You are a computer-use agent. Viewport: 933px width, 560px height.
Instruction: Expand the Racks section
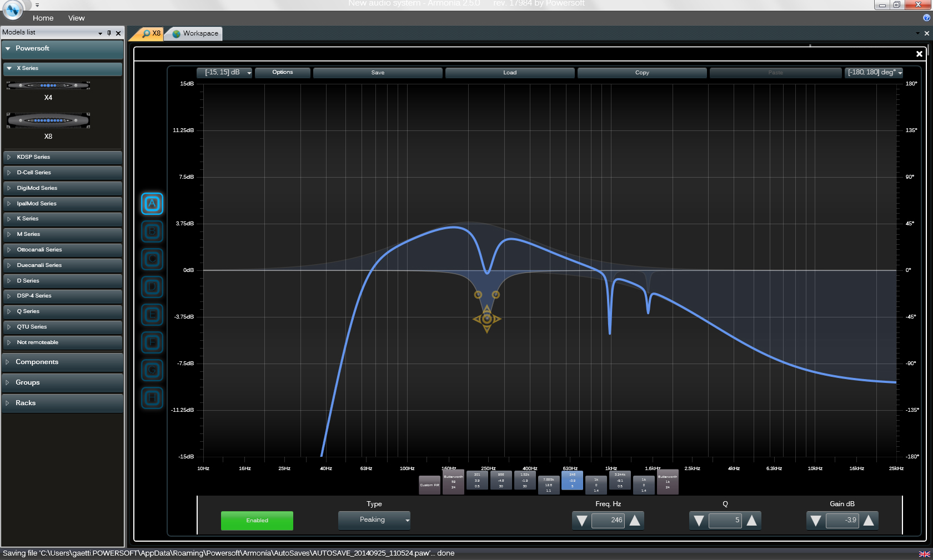pos(62,403)
